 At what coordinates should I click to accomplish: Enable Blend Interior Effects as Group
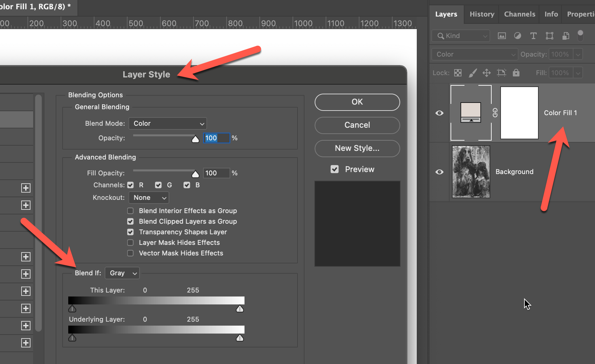pyautogui.click(x=131, y=211)
